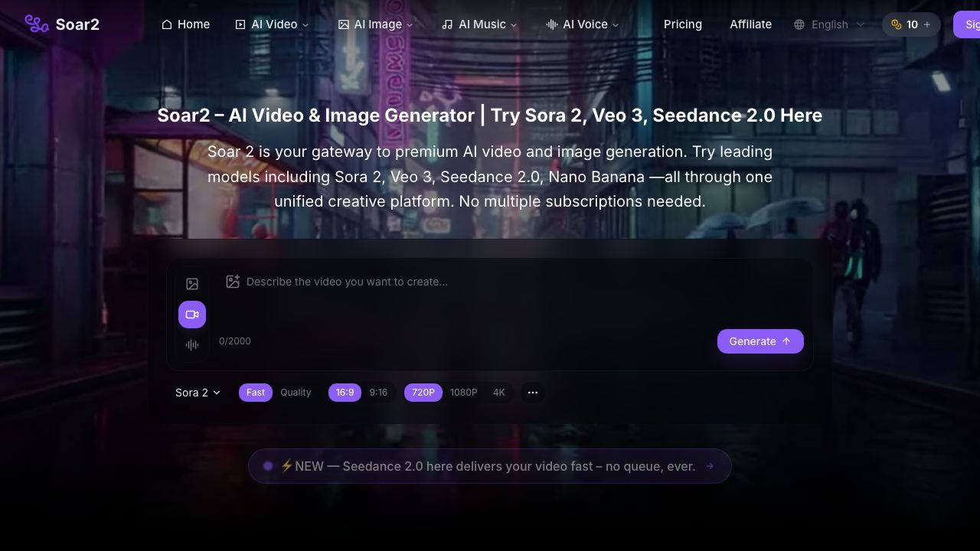This screenshot has width=980, height=551.
Task: Open more options ellipsis button
Action: (x=533, y=393)
